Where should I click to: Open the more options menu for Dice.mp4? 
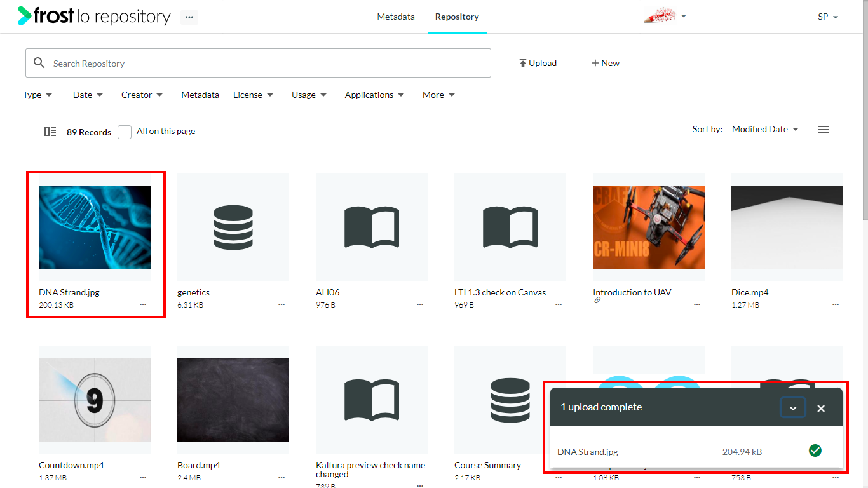point(836,304)
